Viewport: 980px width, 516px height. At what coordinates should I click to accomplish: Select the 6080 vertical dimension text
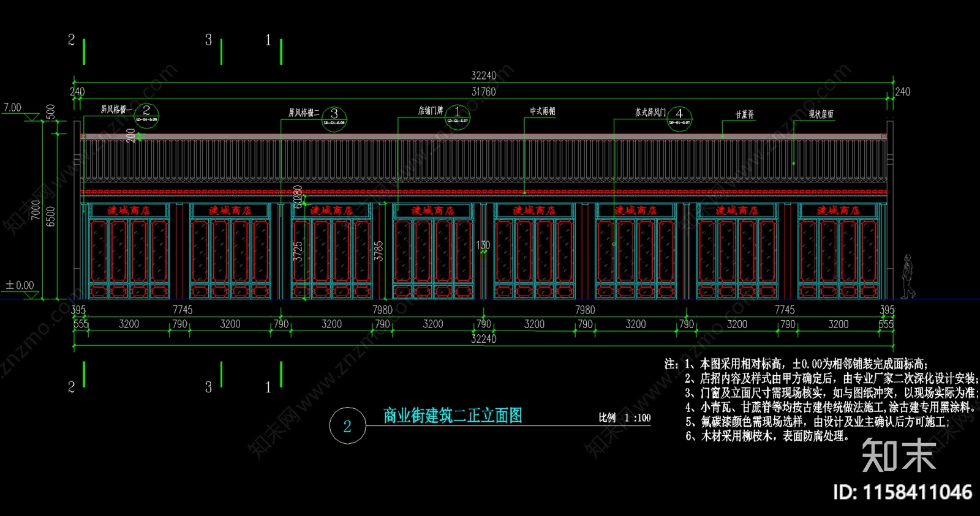(x=298, y=197)
